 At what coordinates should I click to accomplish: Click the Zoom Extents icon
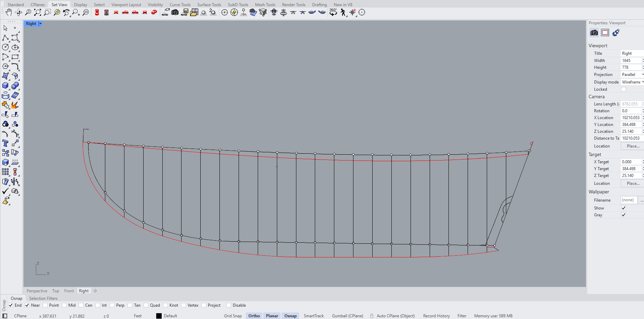point(38,13)
